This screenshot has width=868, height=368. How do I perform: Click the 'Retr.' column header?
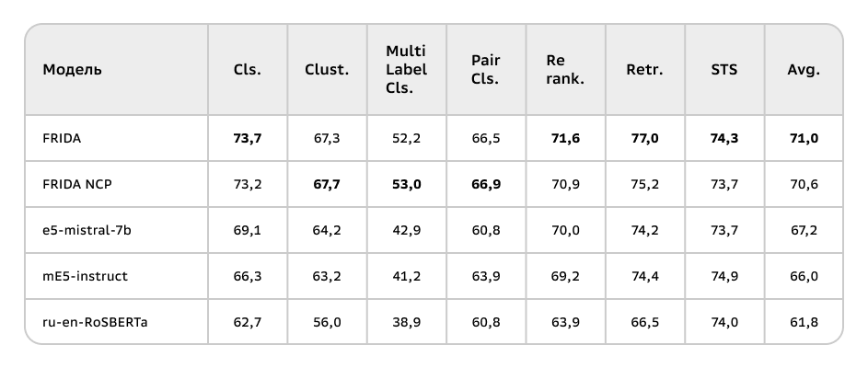[644, 70]
